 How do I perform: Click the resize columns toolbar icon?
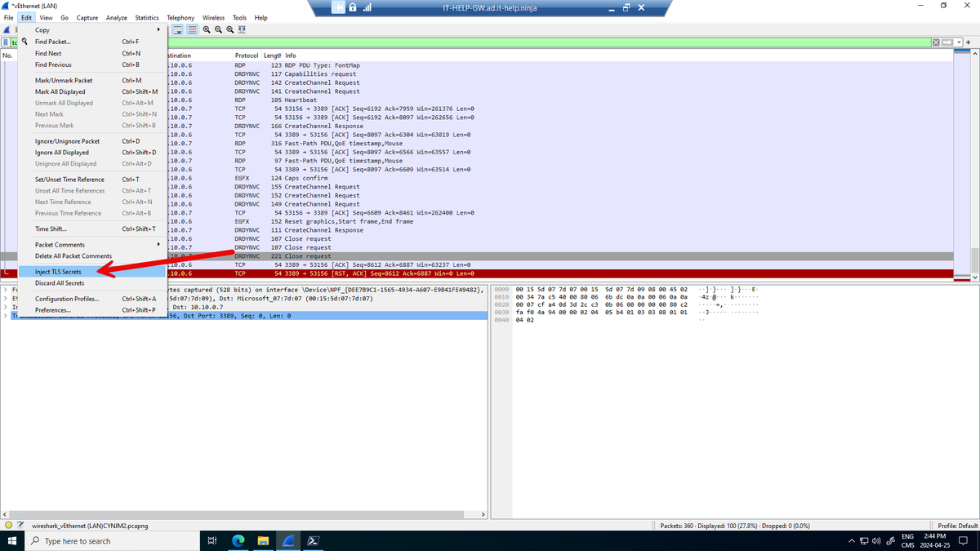click(x=243, y=29)
